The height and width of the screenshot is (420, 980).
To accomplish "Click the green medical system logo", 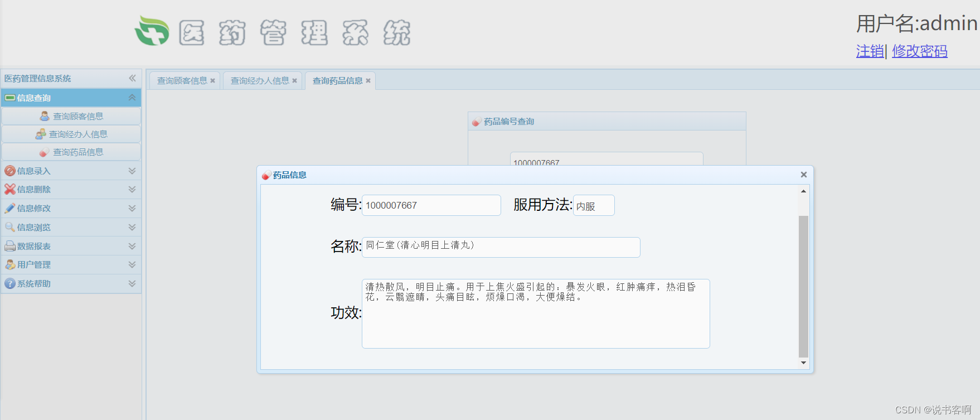I will coord(152,31).
